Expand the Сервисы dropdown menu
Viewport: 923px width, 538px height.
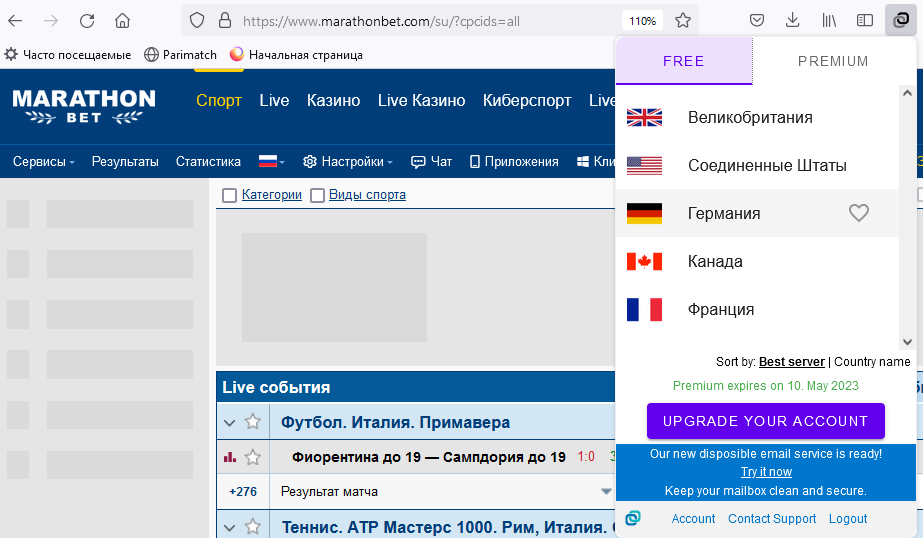coord(43,161)
